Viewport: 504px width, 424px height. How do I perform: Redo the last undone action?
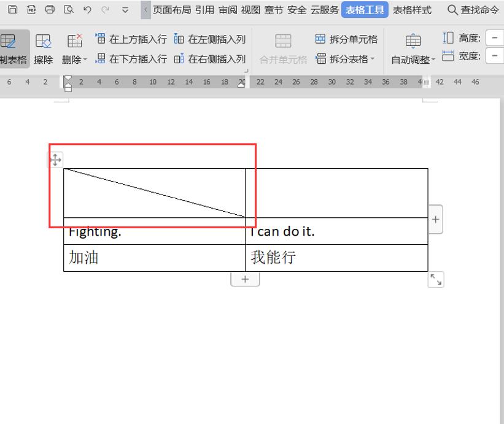click(x=105, y=10)
